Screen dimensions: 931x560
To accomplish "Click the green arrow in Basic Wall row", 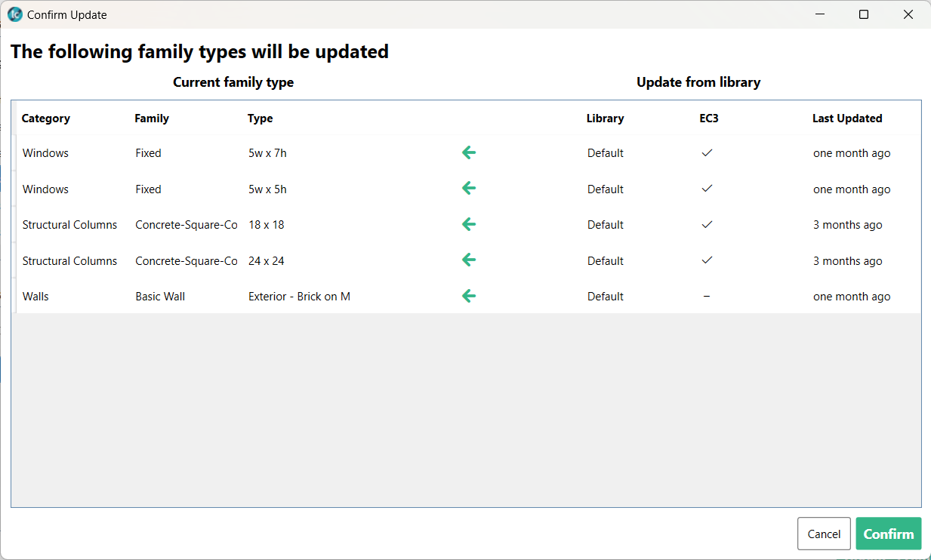I will click(x=469, y=296).
